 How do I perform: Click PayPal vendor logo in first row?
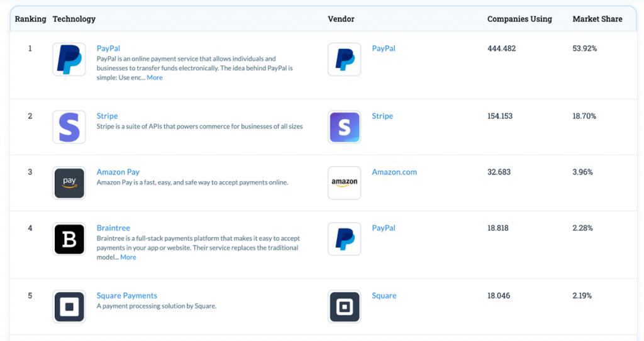[344, 60]
